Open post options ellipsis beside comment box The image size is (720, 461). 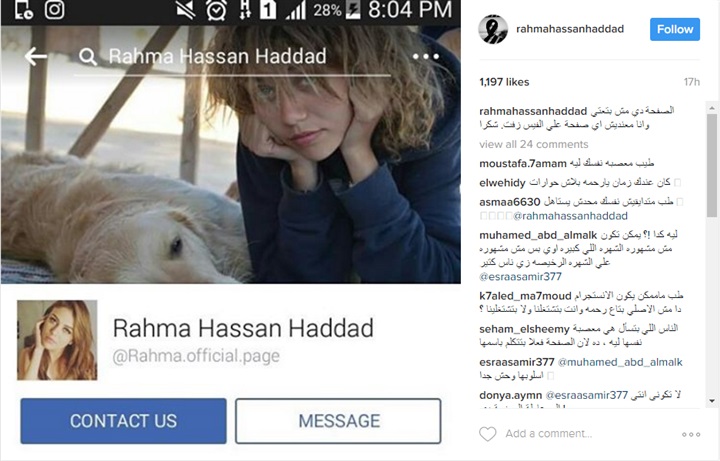pyautogui.click(x=691, y=434)
